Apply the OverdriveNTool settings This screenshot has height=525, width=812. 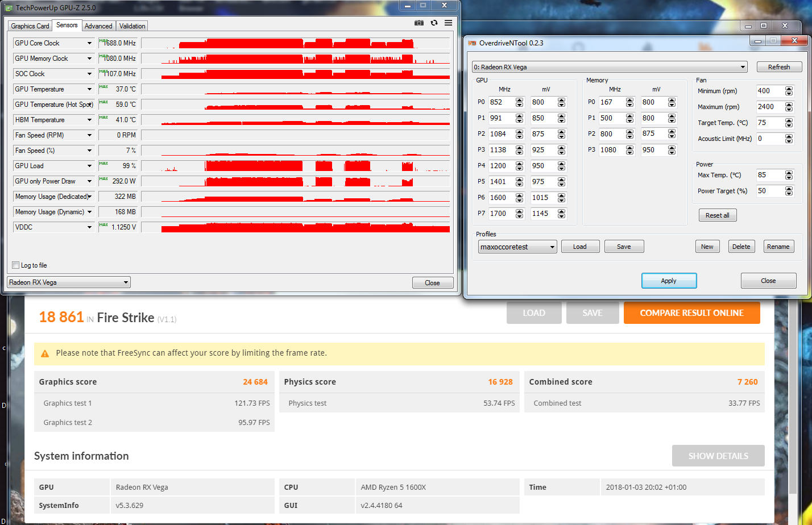(x=669, y=281)
